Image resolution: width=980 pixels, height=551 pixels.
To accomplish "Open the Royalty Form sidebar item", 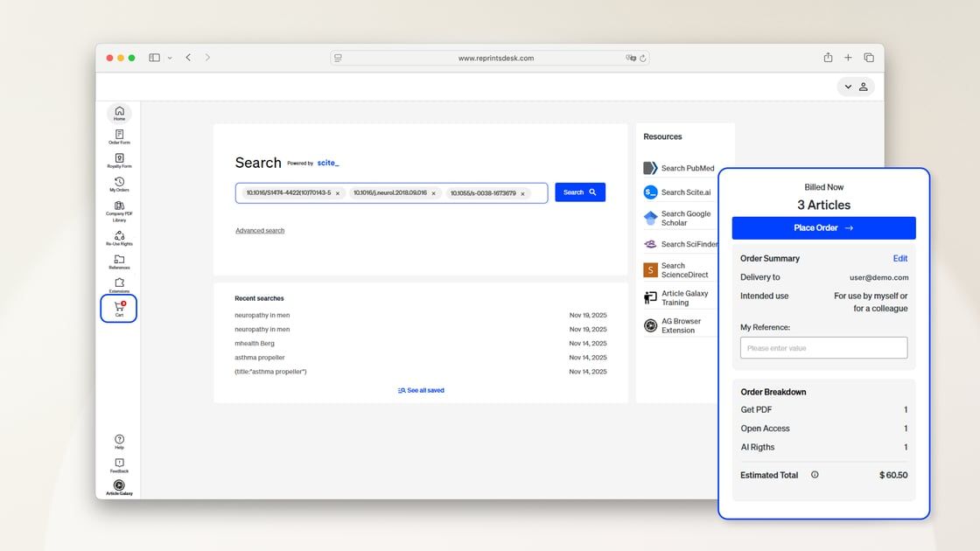I will pyautogui.click(x=119, y=161).
